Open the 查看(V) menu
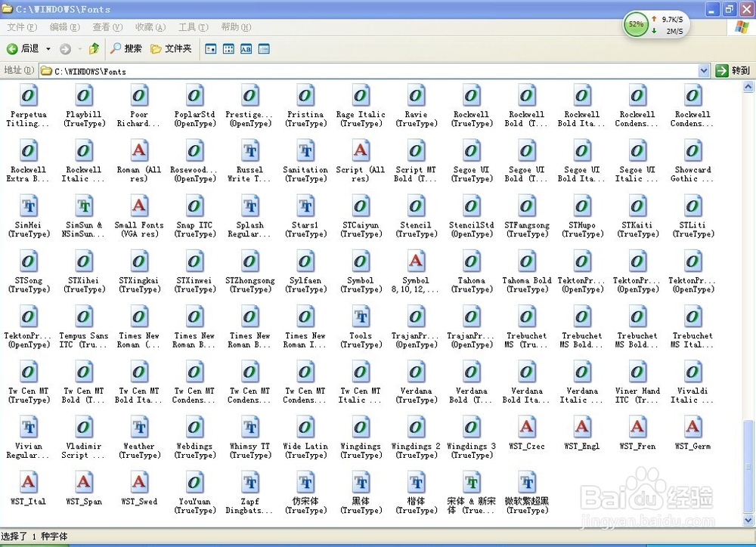This screenshot has height=547, width=756. (x=107, y=27)
